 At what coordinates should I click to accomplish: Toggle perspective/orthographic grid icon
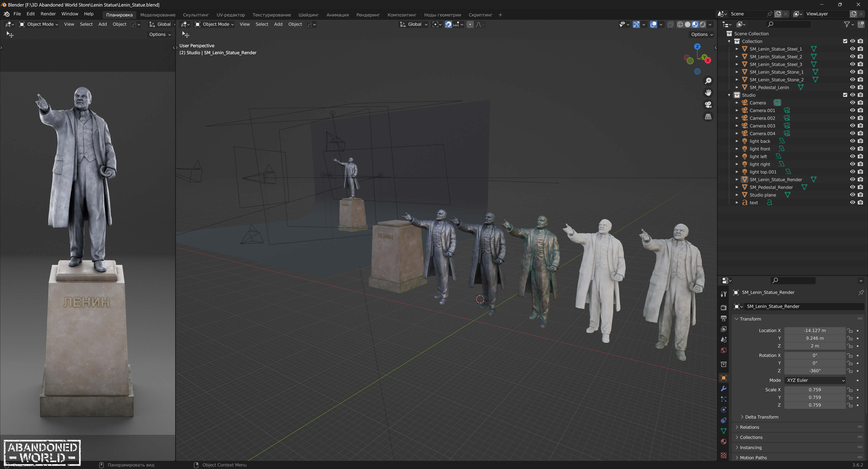coord(708,117)
